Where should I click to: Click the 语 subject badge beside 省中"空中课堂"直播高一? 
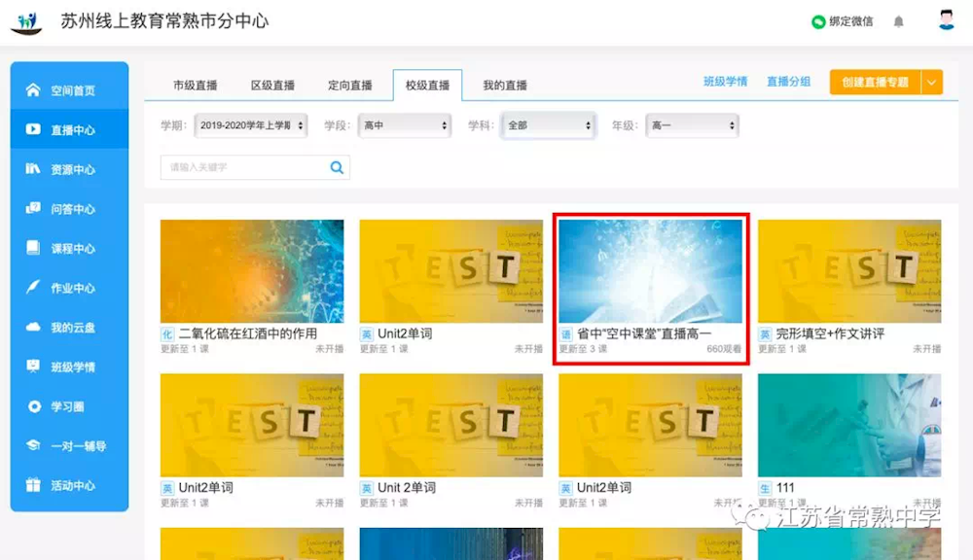(x=565, y=334)
